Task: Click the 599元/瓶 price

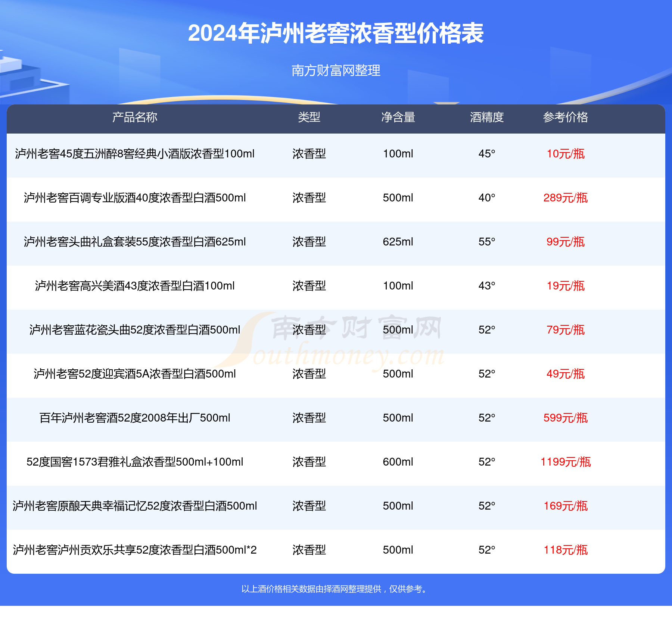Action: coord(566,418)
